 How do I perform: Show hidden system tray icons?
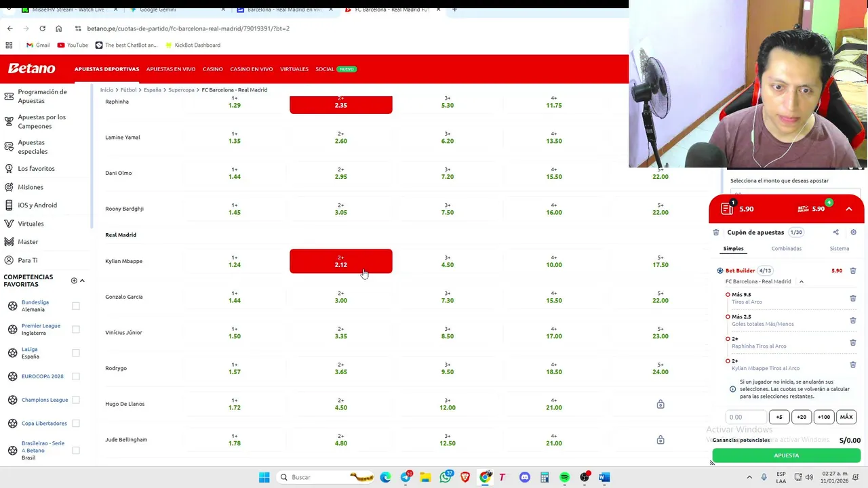[749, 477]
